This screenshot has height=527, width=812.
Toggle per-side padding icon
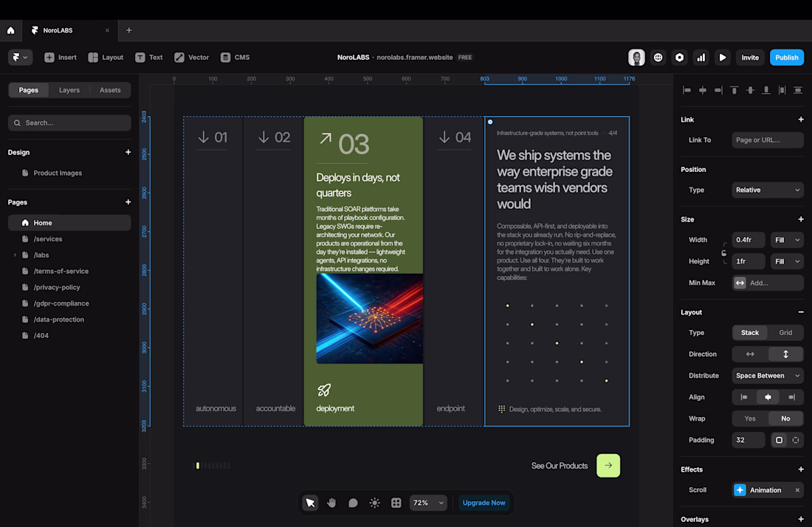(x=796, y=440)
